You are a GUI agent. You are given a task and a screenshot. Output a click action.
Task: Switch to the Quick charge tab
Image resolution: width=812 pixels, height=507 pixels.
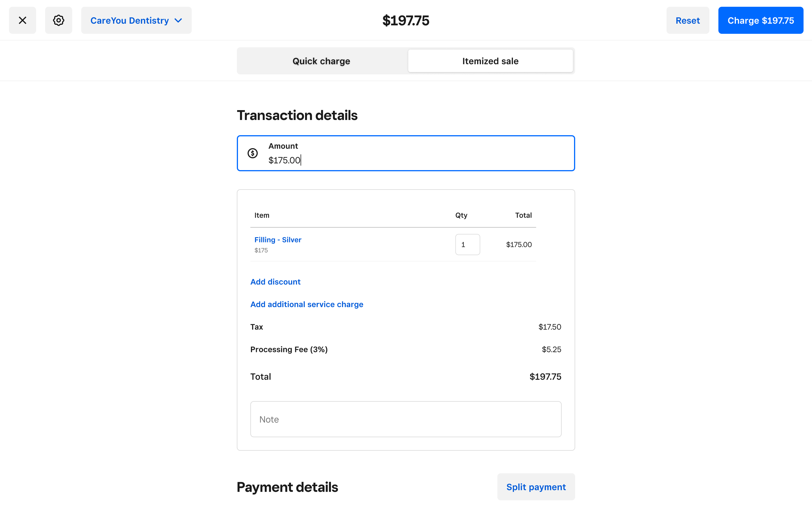pos(321,61)
